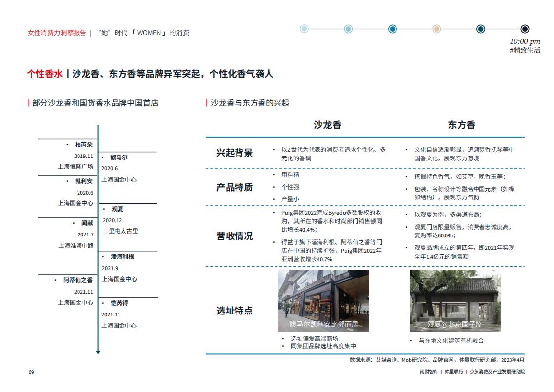Open the 观夏@北京国子监 photo
The width and height of the screenshot is (554, 392).
[455, 301]
